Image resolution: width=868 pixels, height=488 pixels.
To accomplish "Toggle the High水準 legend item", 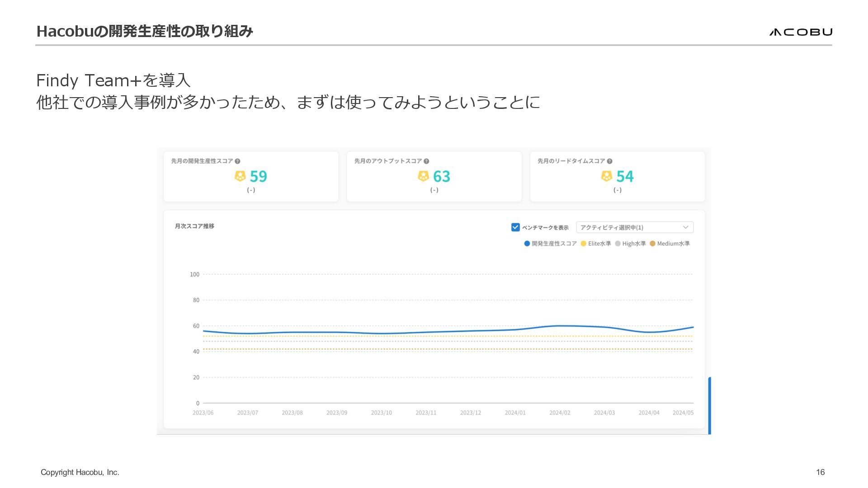I will (630, 244).
